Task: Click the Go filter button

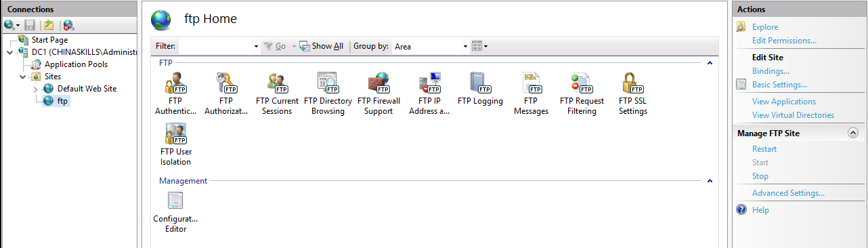Action: pyautogui.click(x=276, y=46)
